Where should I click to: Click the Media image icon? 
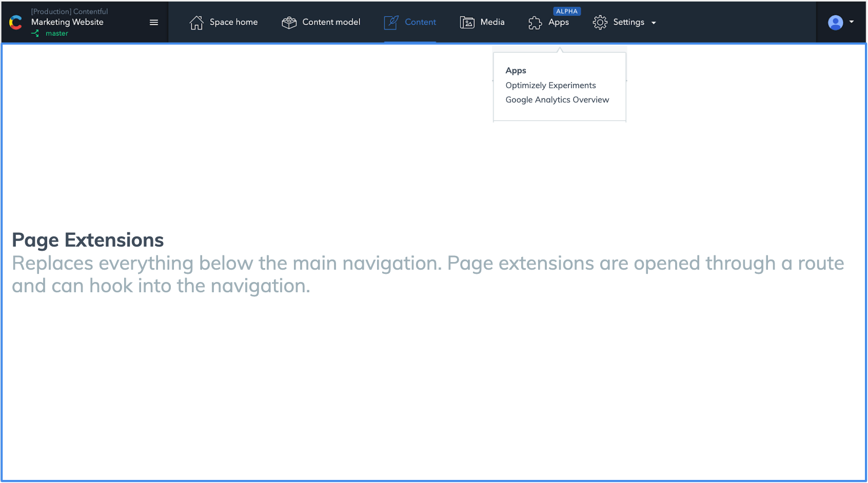467,22
